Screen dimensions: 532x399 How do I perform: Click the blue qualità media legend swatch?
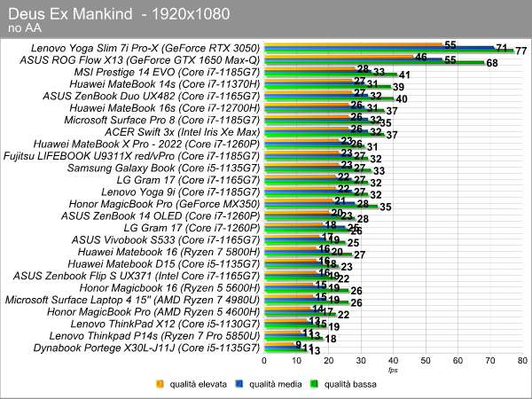pyautogui.click(x=239, y=384)
